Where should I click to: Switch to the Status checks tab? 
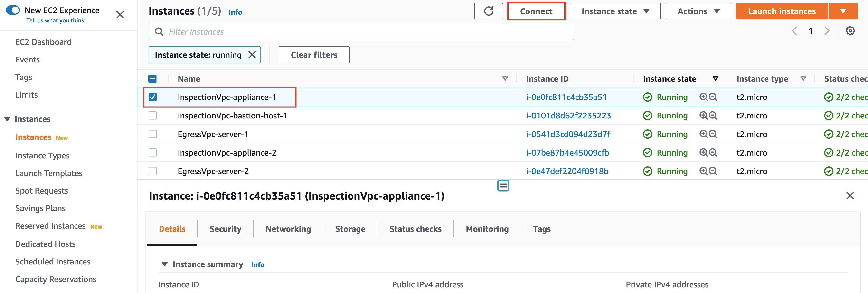415,229
